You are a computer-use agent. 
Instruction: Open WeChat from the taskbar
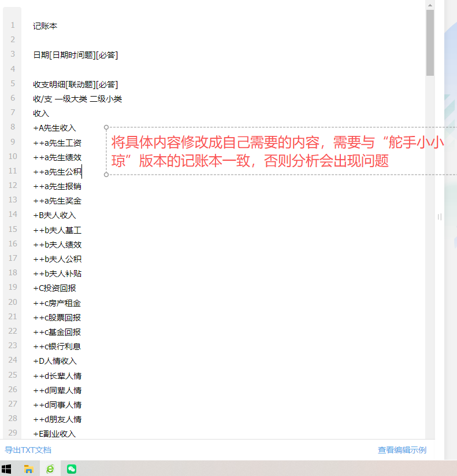coord(72,469)
